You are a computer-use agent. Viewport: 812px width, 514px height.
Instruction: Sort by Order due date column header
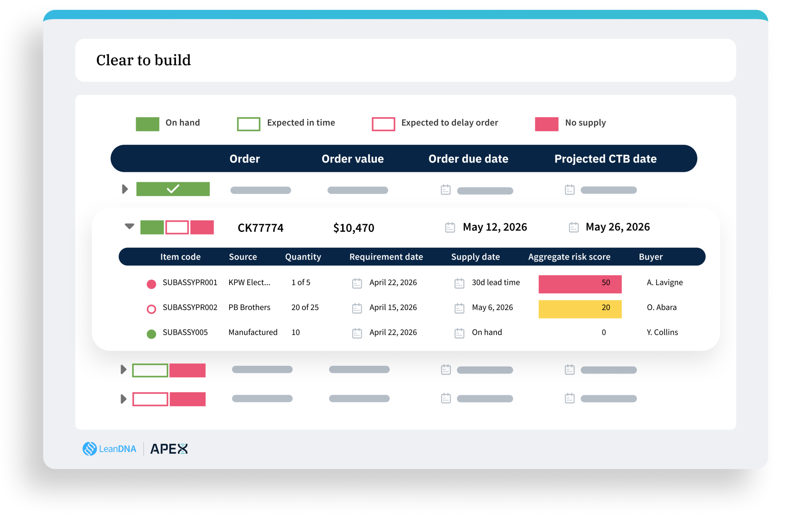pos(468,159)
